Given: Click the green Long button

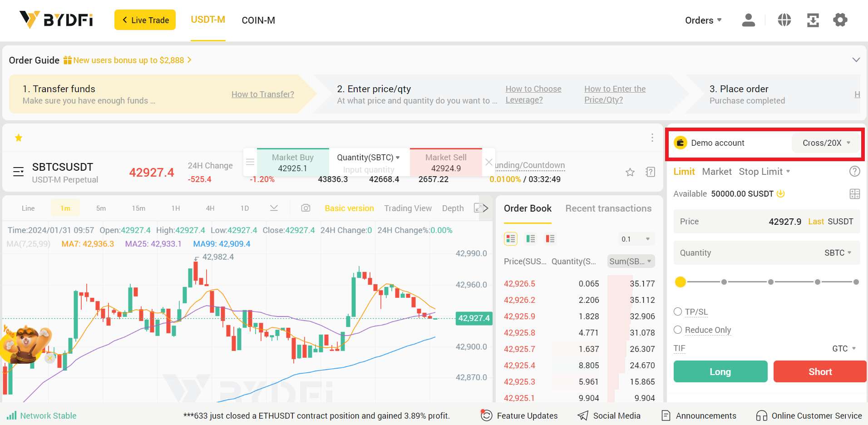Looking at the screenshot, I should pos(720,371).
